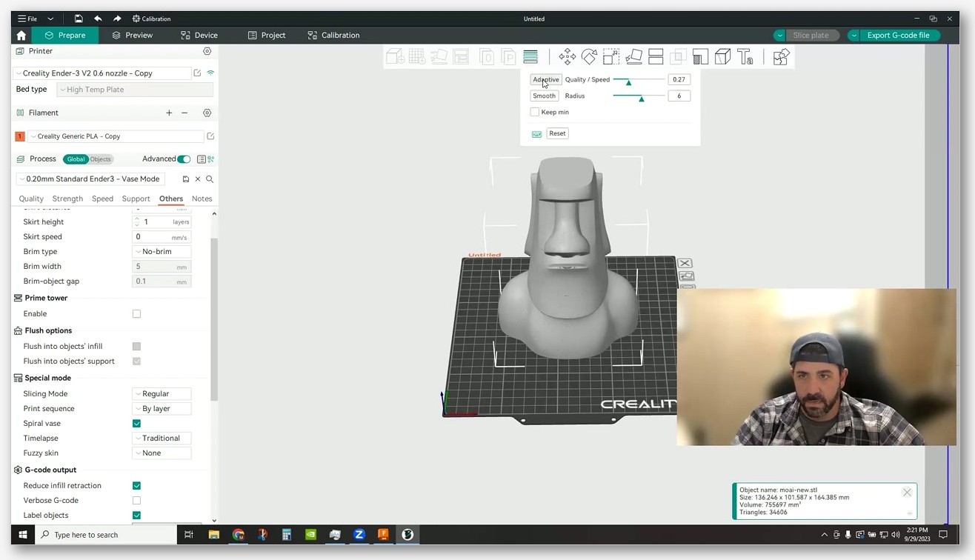This screenshot has width=975, height=560.
Task: Toggle the Variable layer height tool
Action: 530,56
